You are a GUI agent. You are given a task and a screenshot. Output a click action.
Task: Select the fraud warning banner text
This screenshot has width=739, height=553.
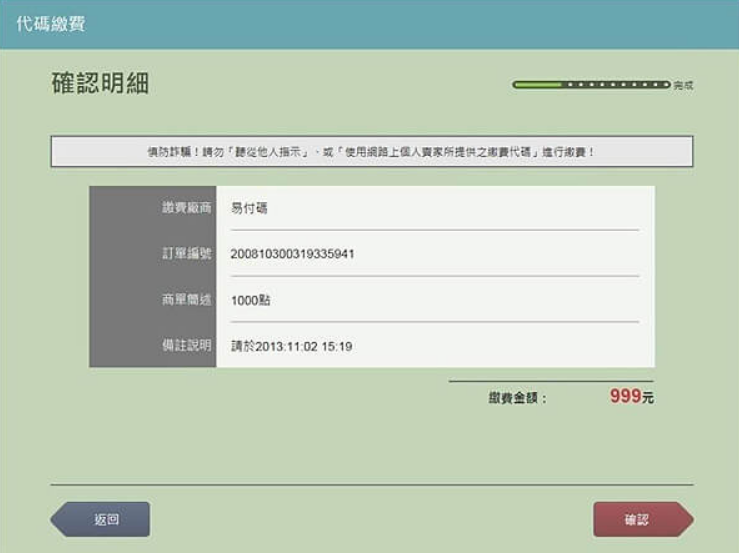pos(371,152)
